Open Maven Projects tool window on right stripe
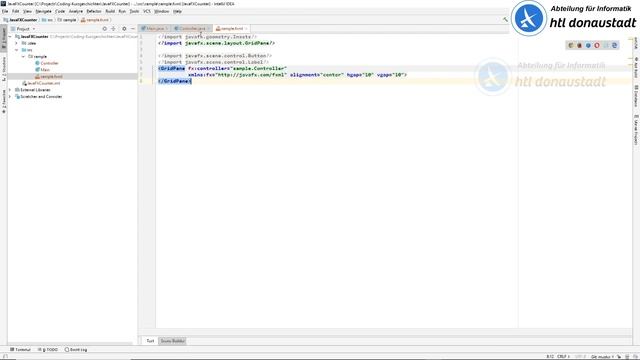640x360 pixels. pyautogui.click(x=636, y=129)
